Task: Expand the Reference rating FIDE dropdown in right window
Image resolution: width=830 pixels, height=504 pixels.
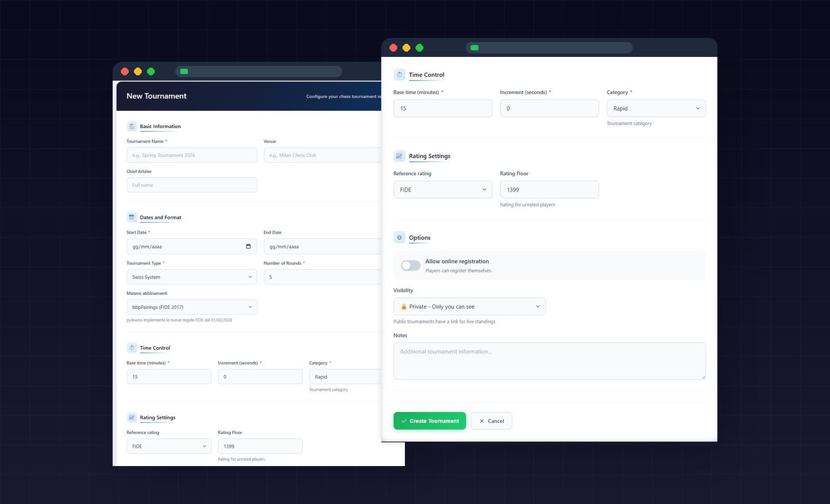Action: 442,190
